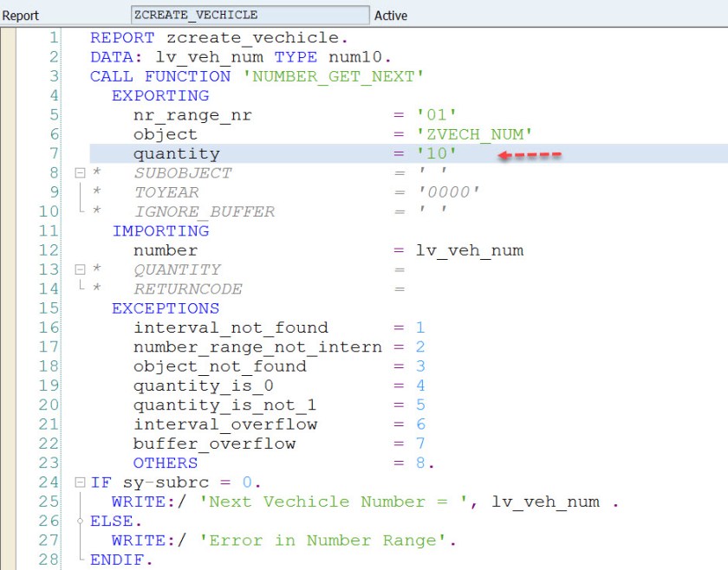The image size is (728, 570).
Task: Click the REPORT keyword on line 1
Action: click(122, 37)
